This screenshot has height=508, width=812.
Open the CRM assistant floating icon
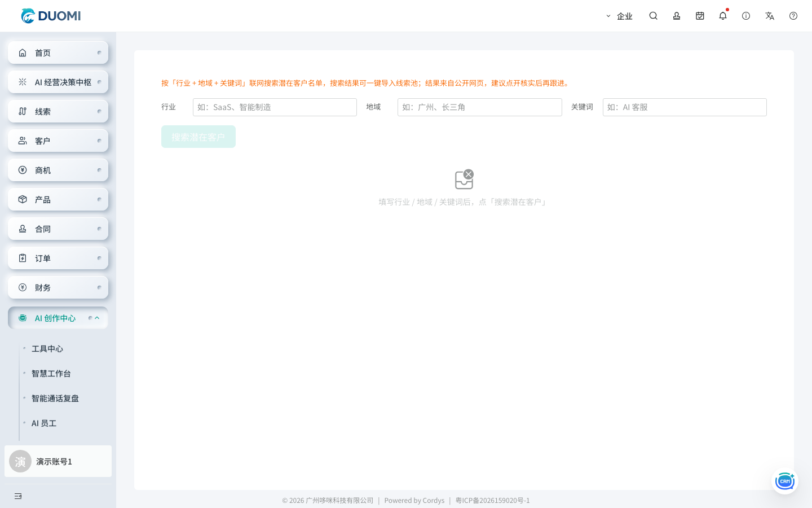[785, 481]
